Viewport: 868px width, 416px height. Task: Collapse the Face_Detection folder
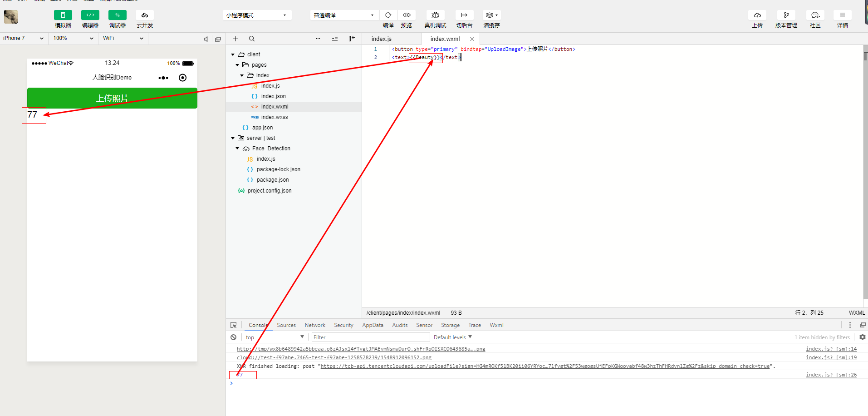[x=237, y=149]
